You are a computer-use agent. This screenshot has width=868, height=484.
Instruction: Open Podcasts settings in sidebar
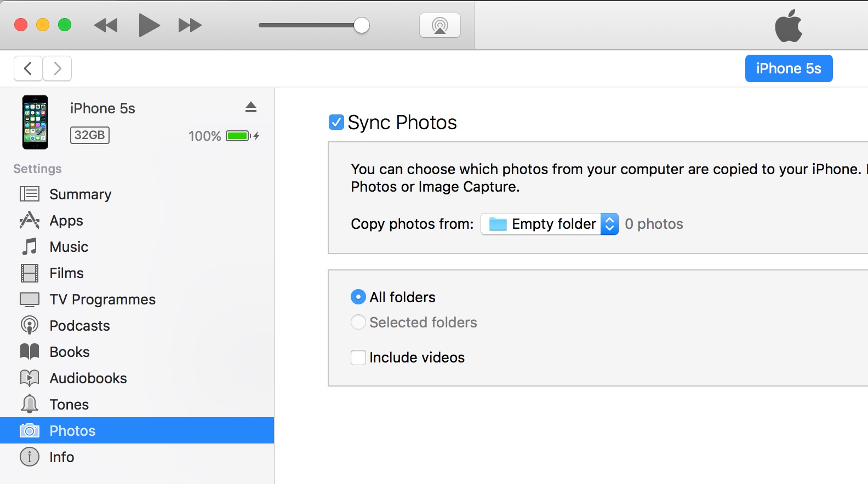tap(79, 326)
